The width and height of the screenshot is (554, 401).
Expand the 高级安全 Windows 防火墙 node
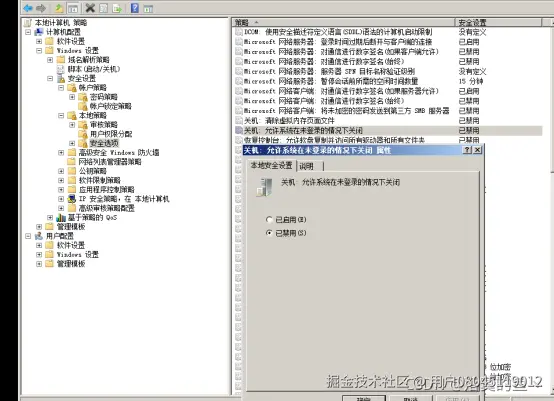[x=61, y=153]
